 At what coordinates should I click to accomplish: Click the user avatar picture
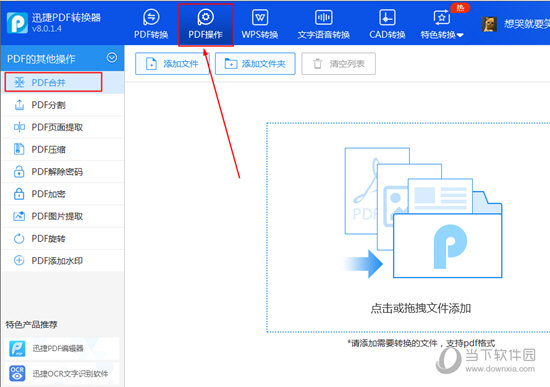489,24
